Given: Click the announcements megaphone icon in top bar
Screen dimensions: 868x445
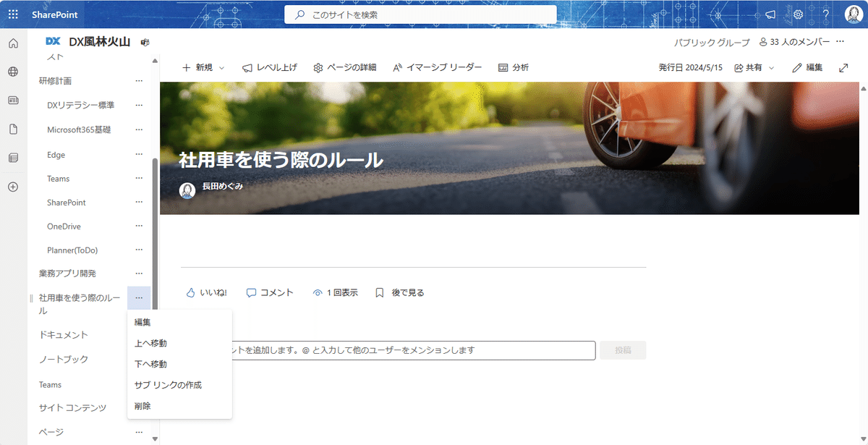Looking at the screenshot, I should coord(769,14).
